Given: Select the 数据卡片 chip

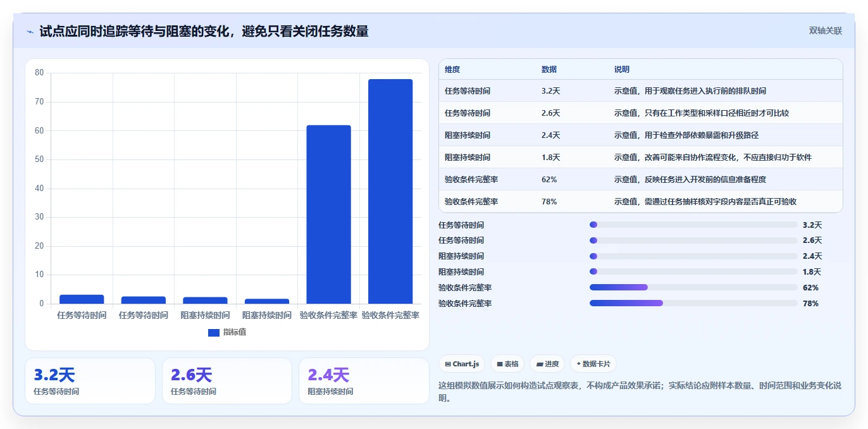Looking at the screenshot, I should pyautogui.click(x=593, y=364).
